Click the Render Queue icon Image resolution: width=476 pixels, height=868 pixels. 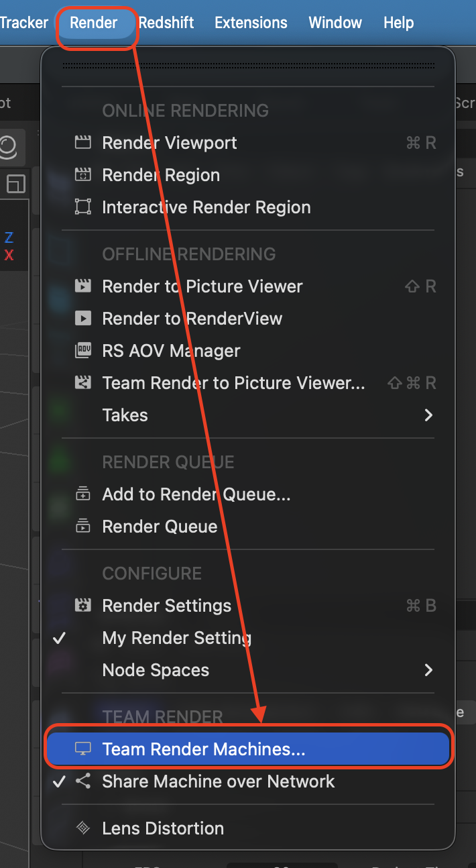[83, 527]
